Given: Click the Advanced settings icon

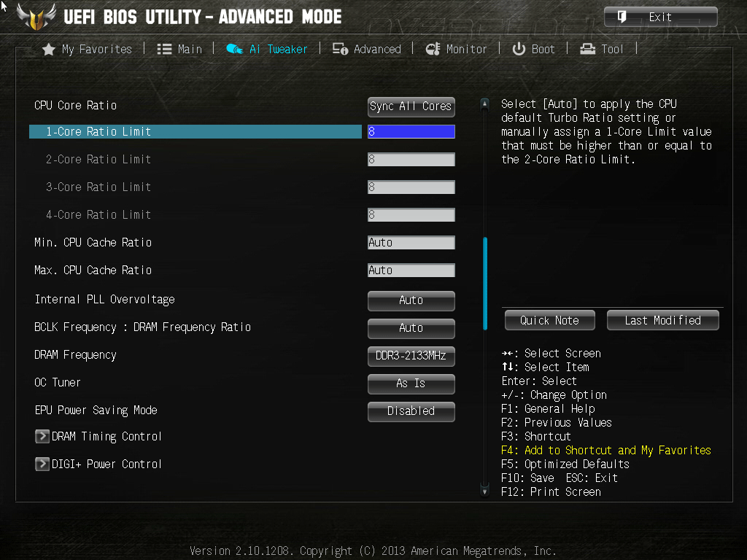Looking at the screenshot, I should click(340, 49).
